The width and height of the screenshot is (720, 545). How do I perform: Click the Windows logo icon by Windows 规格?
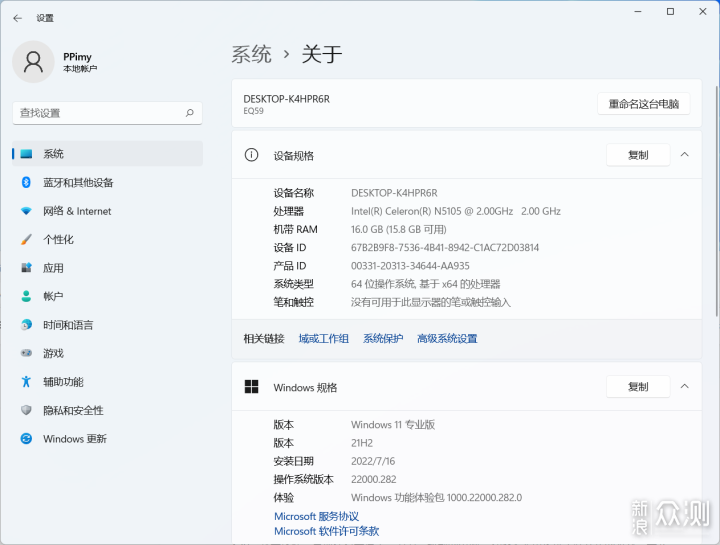click(x=251, y=387)
